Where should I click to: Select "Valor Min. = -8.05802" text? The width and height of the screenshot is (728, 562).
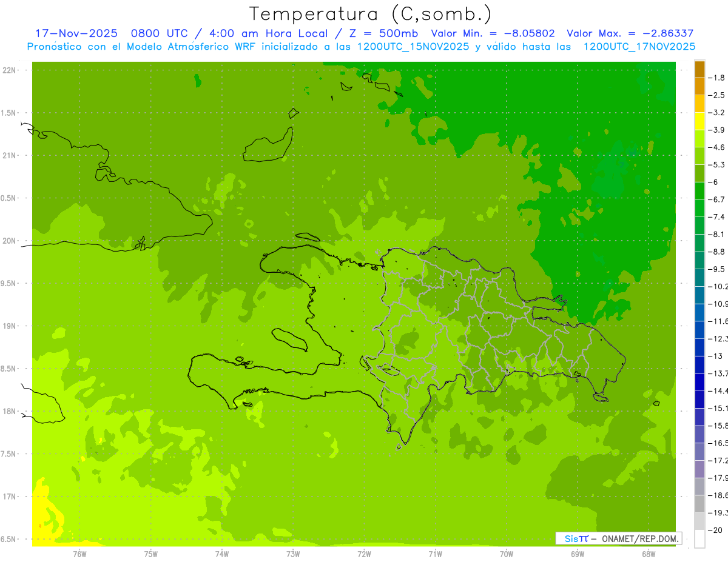[493, 33]
